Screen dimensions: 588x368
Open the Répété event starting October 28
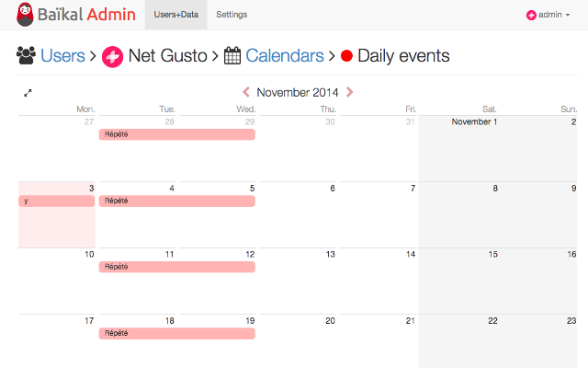click(x=177, y=134)
